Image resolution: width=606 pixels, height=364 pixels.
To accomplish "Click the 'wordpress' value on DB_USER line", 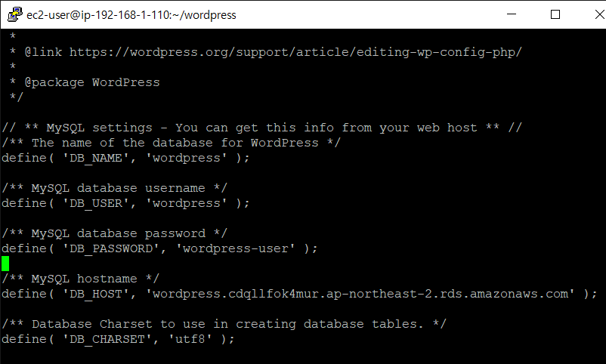I will tap(187, 203).
